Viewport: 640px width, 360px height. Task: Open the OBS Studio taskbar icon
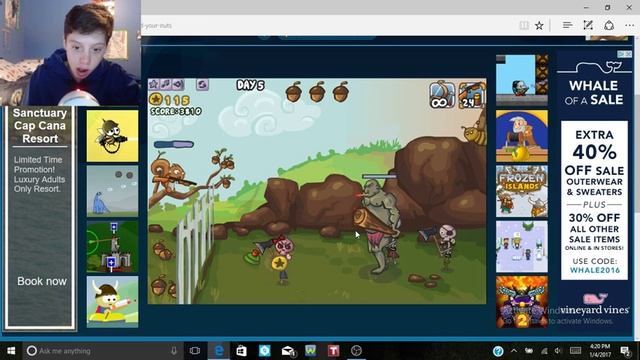(356, 351)
